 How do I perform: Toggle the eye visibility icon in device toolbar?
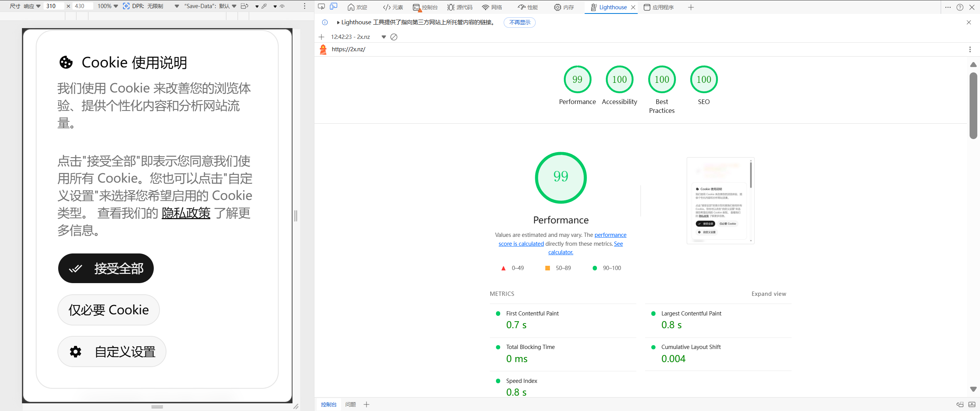(282, 6)
